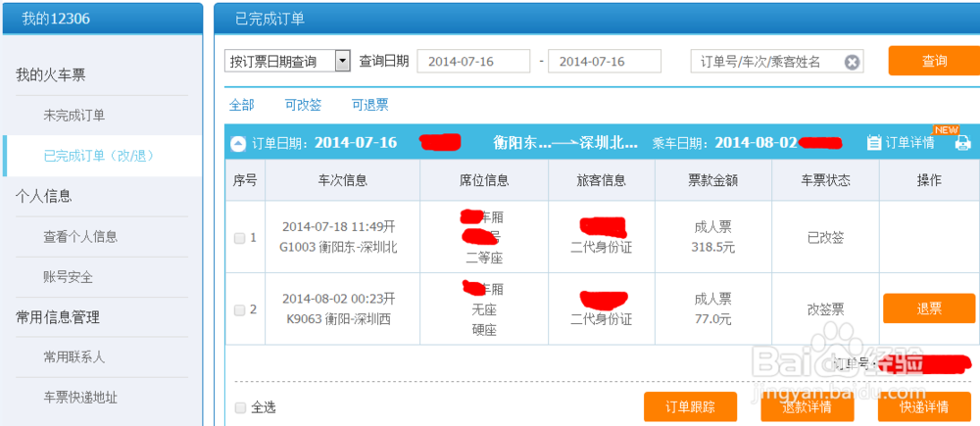This screenshot has width=980, height=426.
Task: Tick the checkbox for row 1 G1003
Action: pyautogui.click(x=239, y=238)
